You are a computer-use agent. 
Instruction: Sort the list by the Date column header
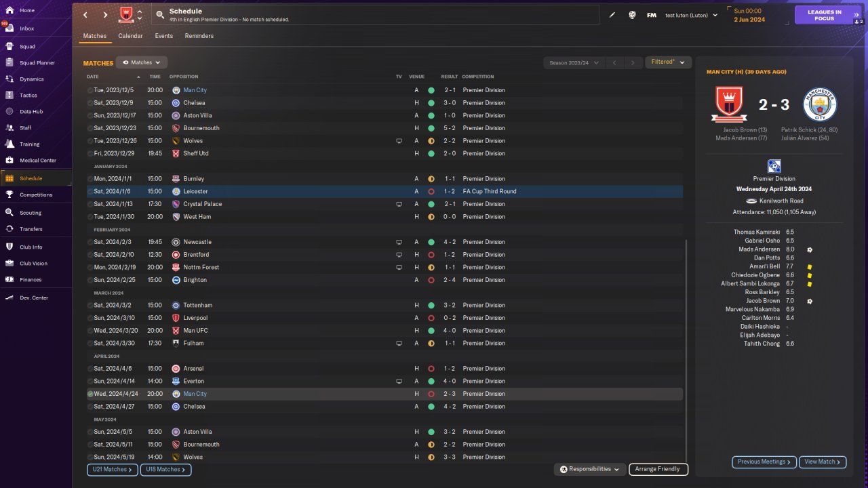click(93, 77)
